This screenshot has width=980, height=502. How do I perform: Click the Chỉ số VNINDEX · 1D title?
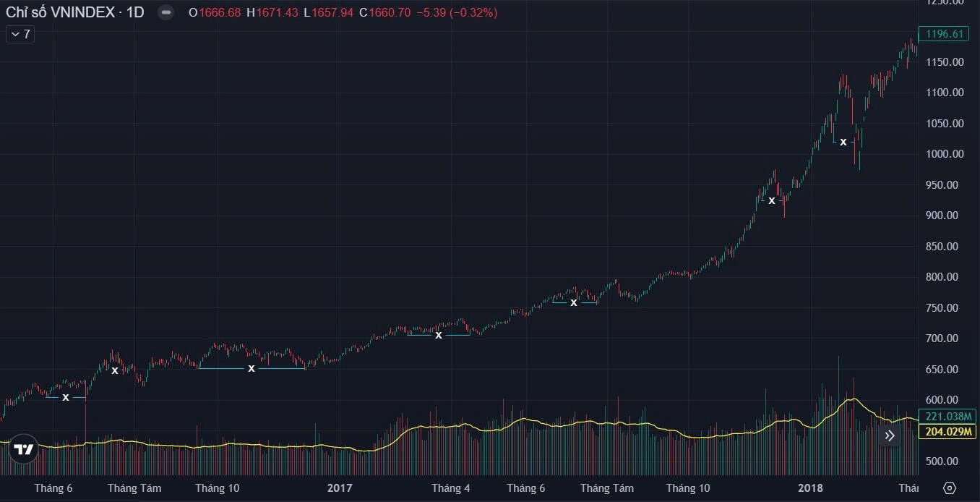click(75, 12)
